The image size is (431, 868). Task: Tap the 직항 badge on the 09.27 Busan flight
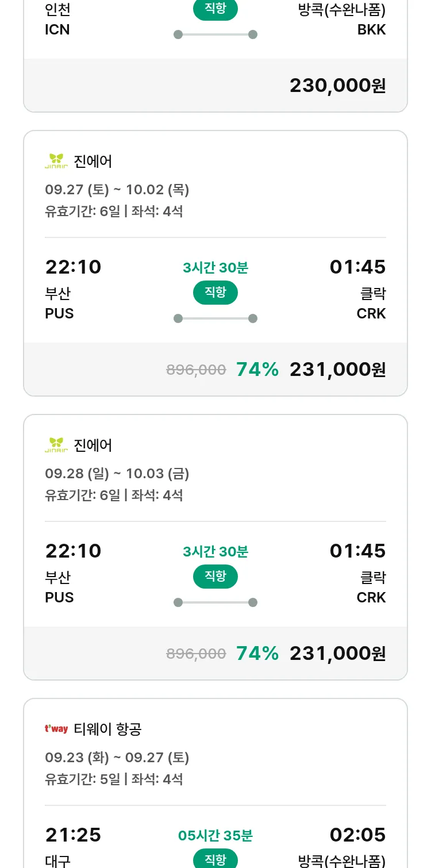[x=215, y=293]
